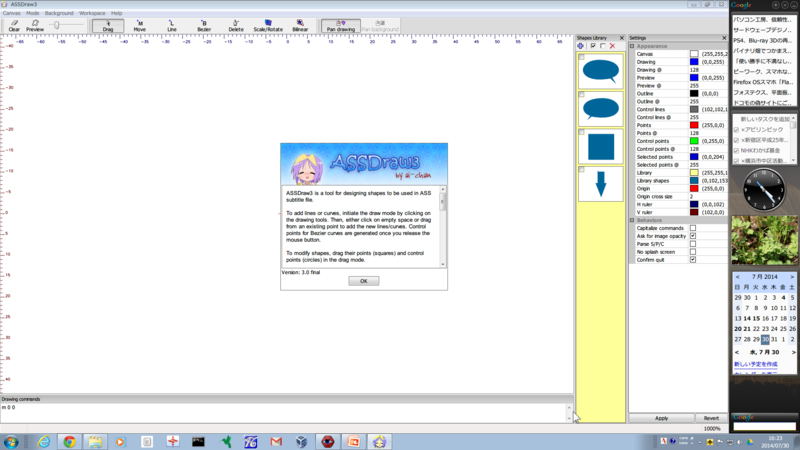This screenshot has height=450, width=800.
Task: Open the command prompt taskbar icon
Action: [x=198, y=442]
